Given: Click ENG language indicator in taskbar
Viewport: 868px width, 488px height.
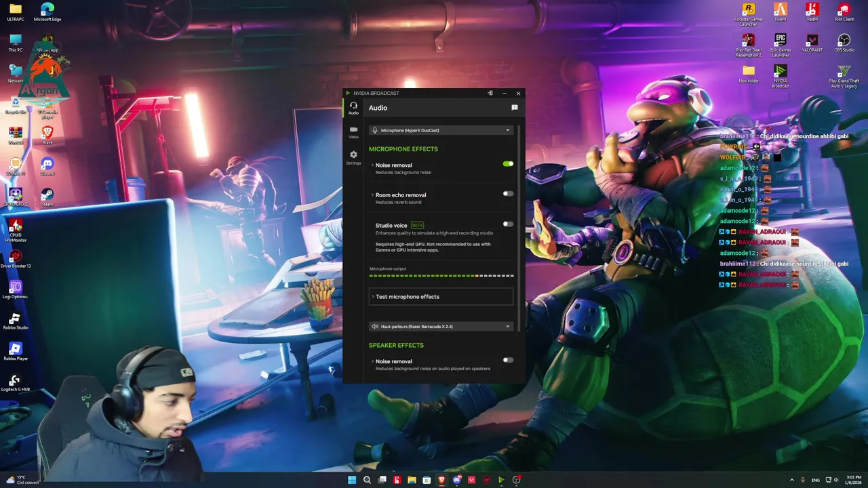Looking at the screenshot, I should click(816, 480).
